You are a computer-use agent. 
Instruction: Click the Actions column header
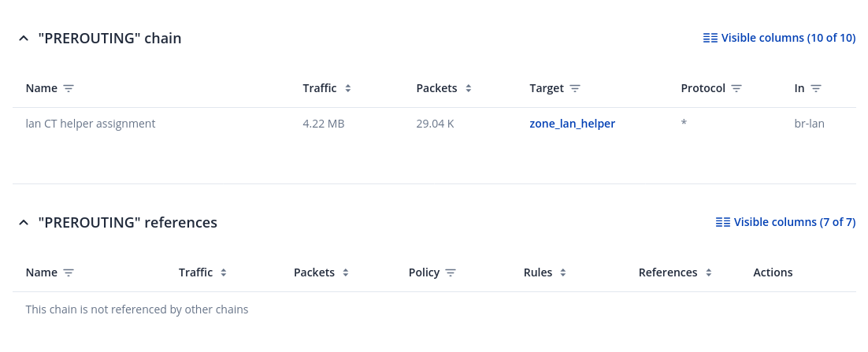click(773, 272)
